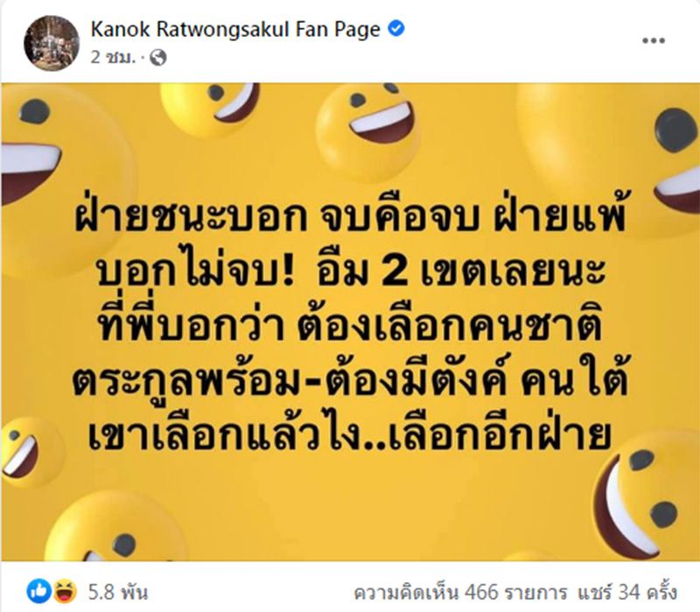
Task: Click the text line 'ที่พี่บอกว่า ต้องเลือกคนชาติ'
Action: coord(349,324)
